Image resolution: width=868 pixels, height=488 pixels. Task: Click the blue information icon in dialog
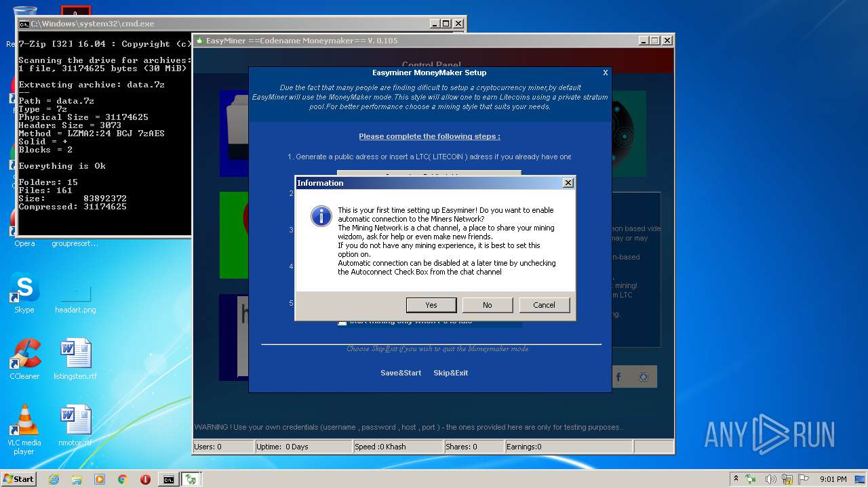321,216
